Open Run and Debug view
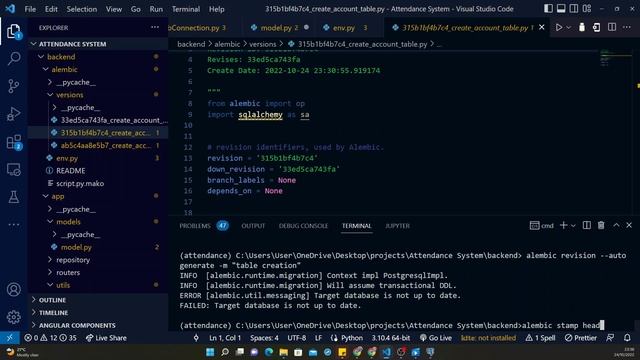 click(13, 114)
